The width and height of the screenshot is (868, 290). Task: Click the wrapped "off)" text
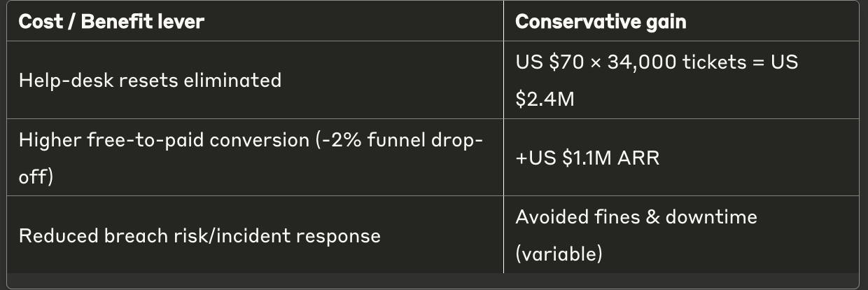tap(36, 177)
